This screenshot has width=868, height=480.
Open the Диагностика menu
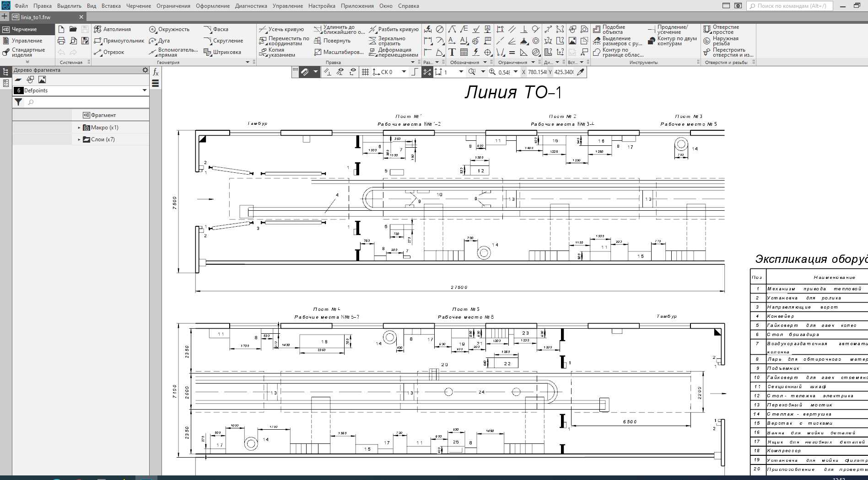251,6
